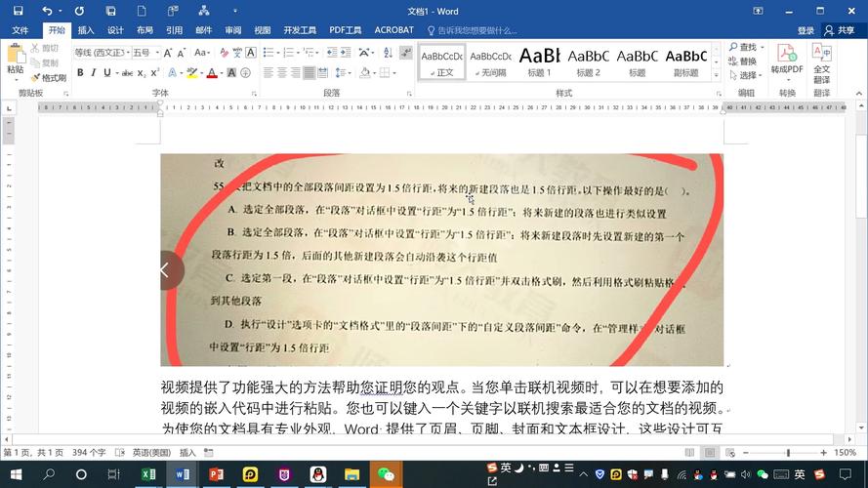Viewport: 868px width, 488px height.
Task: Toggle Subscript formatting
Action: [x=142, y=72]
